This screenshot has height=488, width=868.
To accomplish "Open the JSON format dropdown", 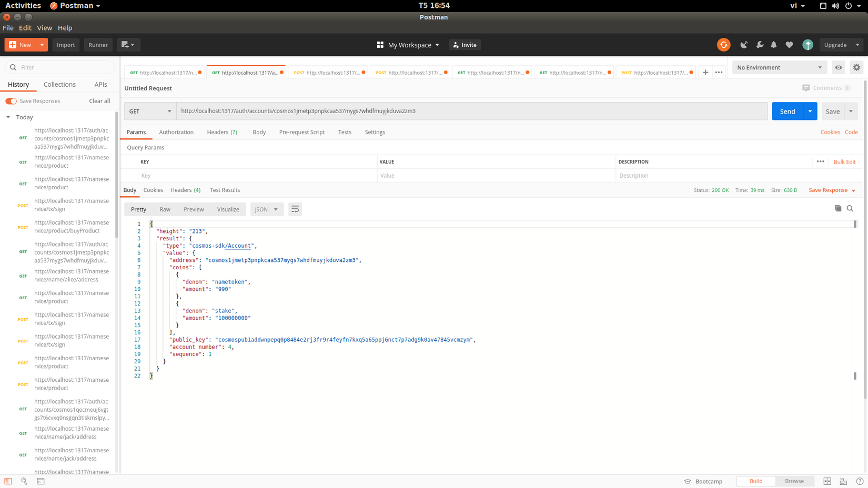I will (267, 209).
